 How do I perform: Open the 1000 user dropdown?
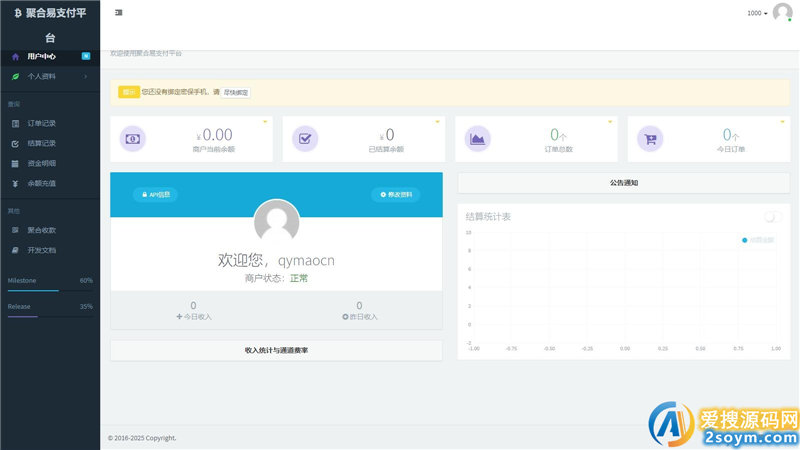[757, 13]
